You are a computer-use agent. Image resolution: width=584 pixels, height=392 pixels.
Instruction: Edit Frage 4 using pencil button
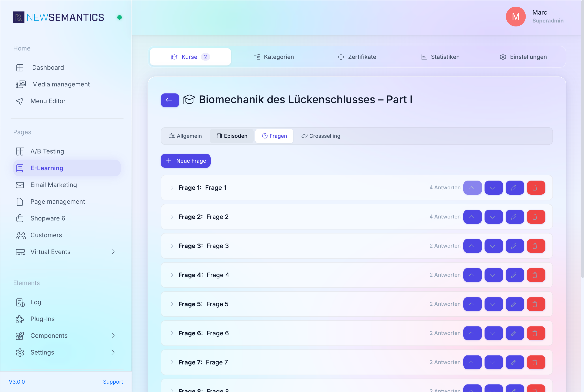(x=515, y=275)
